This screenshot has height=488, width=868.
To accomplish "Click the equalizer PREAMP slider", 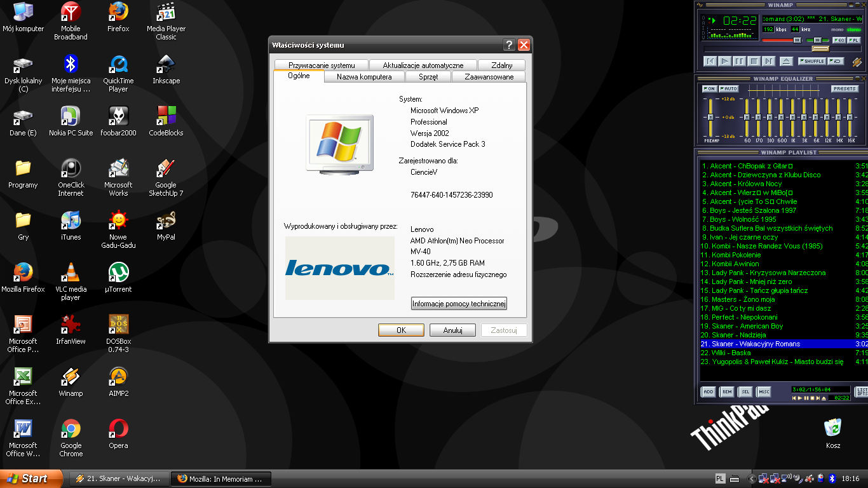I will [710, 118].
